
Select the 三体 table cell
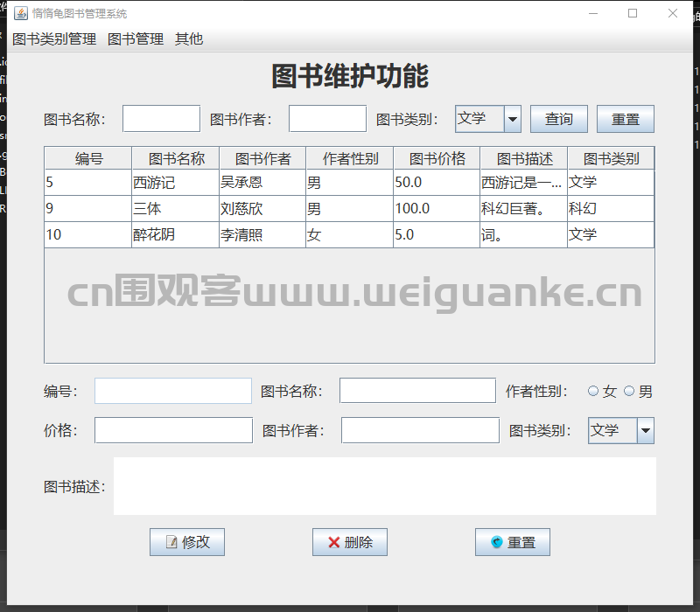click(x=176, y=208)
